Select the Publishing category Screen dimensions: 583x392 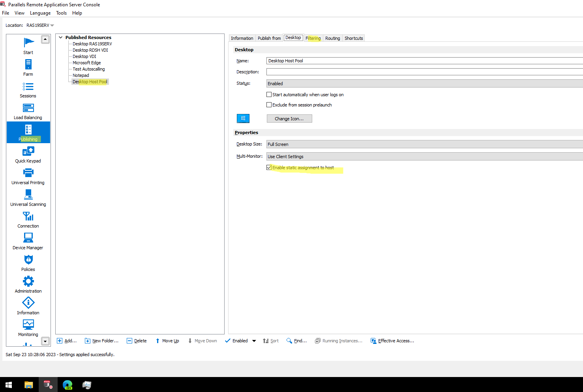point(28,133)
